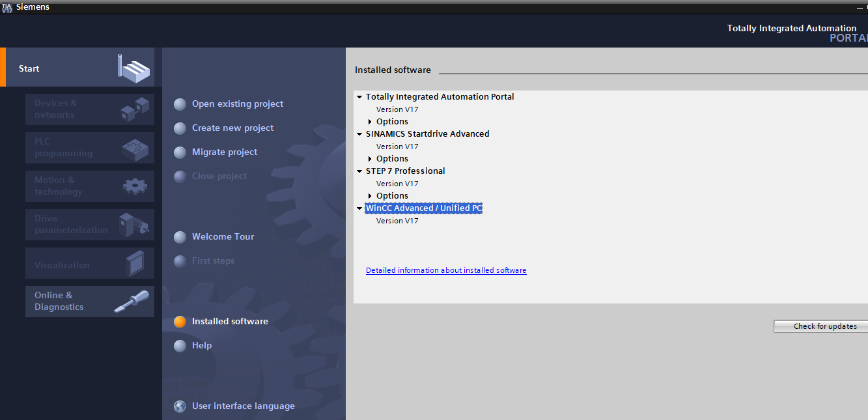Open User interface language settings

[x=244, y=406]
